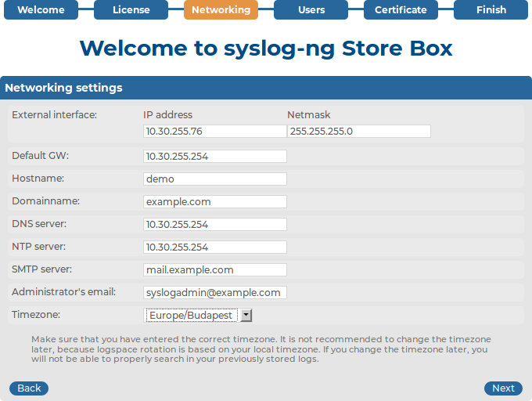Open the Timezone dropdown list
Screen dimensions: 532x401
pyautogui.click(x=197, y=316)
